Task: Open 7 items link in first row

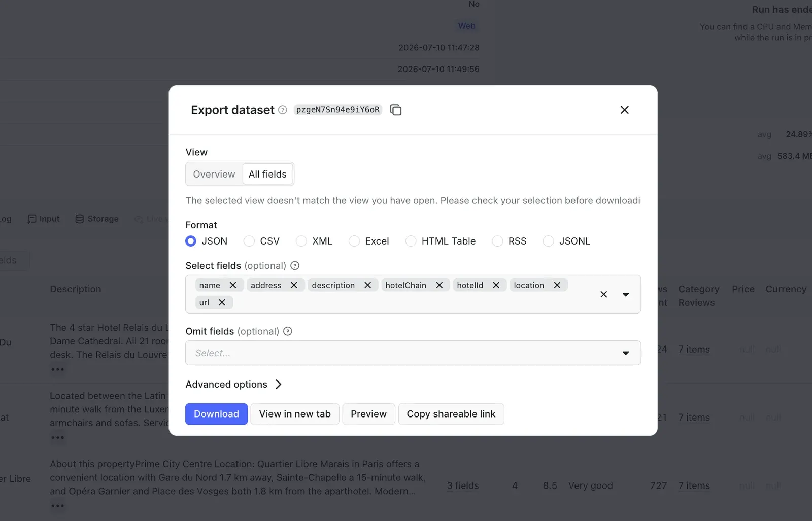Action: coord(694,349)
